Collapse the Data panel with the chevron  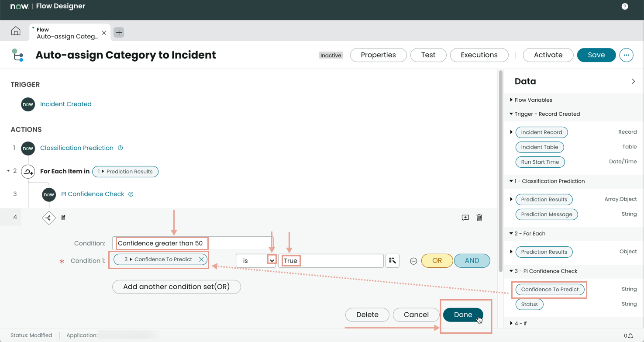[x=633, y=82]
